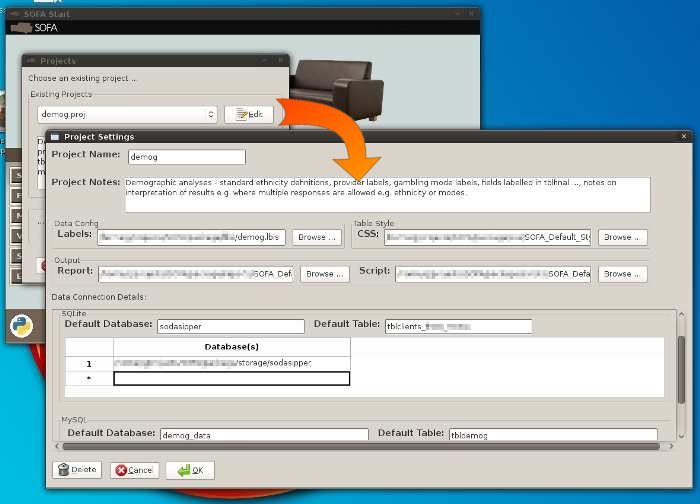Click the scroll right arrow at panel bottom
700x504 pixels.
671,446
